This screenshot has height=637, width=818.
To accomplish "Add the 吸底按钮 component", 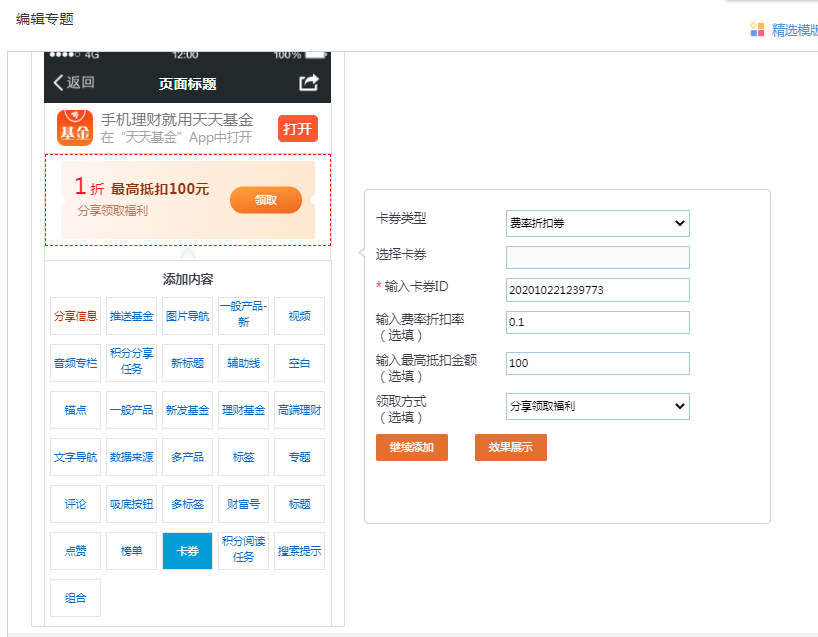I will 131,504.
